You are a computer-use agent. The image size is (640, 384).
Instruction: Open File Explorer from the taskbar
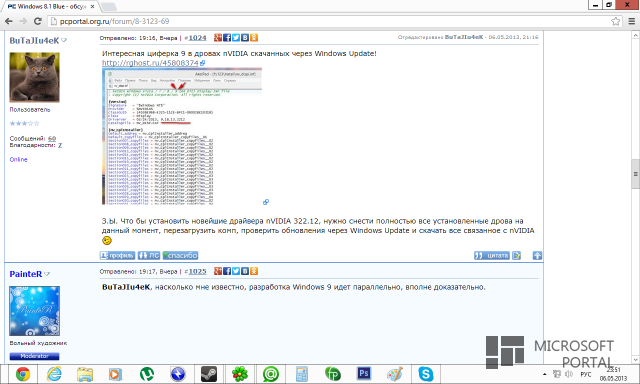click(x=85, y=374)
